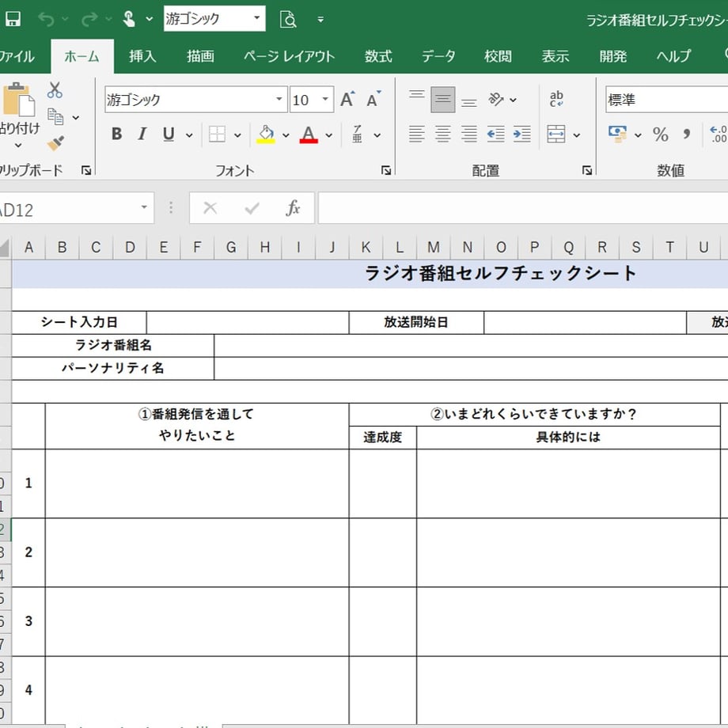Open ribbon font name dropdown

[x=279, y=99]
